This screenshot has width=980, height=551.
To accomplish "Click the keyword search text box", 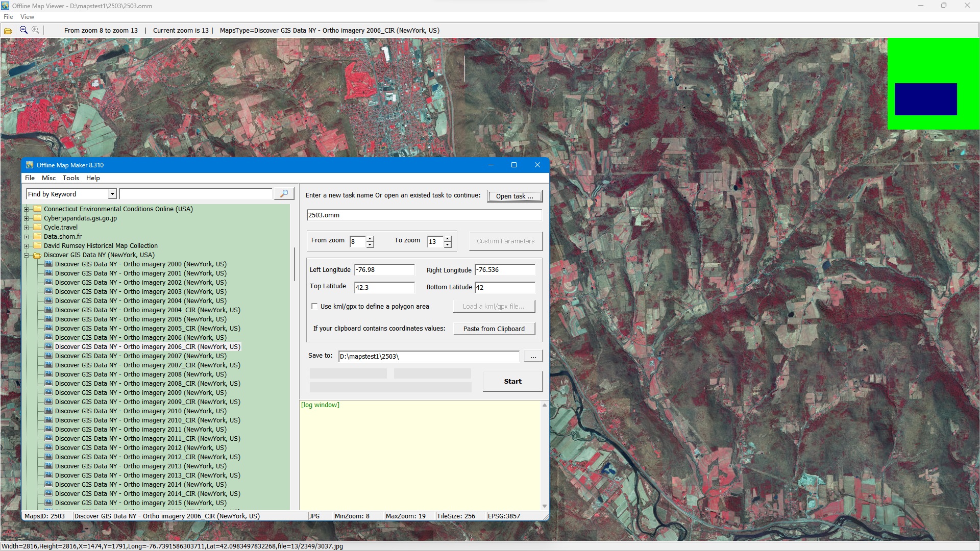I will 196,194.
